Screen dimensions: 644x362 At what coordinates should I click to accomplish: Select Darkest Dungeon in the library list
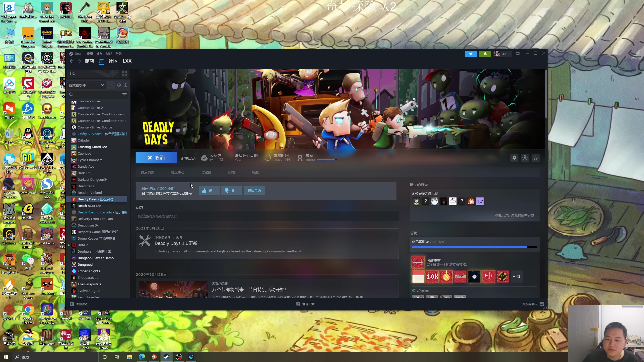pos(97,179)
